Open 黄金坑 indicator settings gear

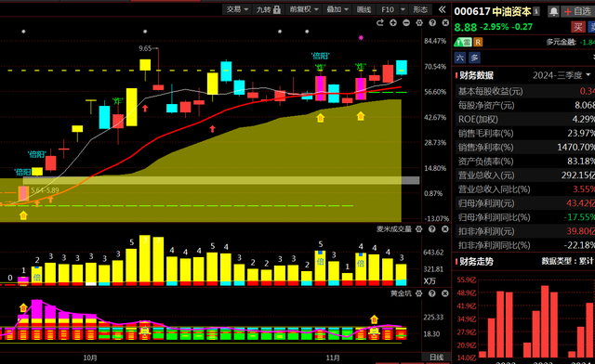[x=419, y=293]
